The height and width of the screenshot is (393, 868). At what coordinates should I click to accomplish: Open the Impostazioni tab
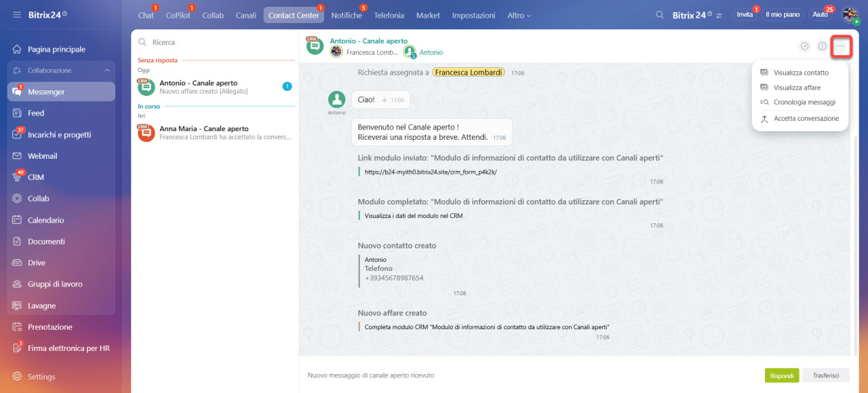coord(474,15)
